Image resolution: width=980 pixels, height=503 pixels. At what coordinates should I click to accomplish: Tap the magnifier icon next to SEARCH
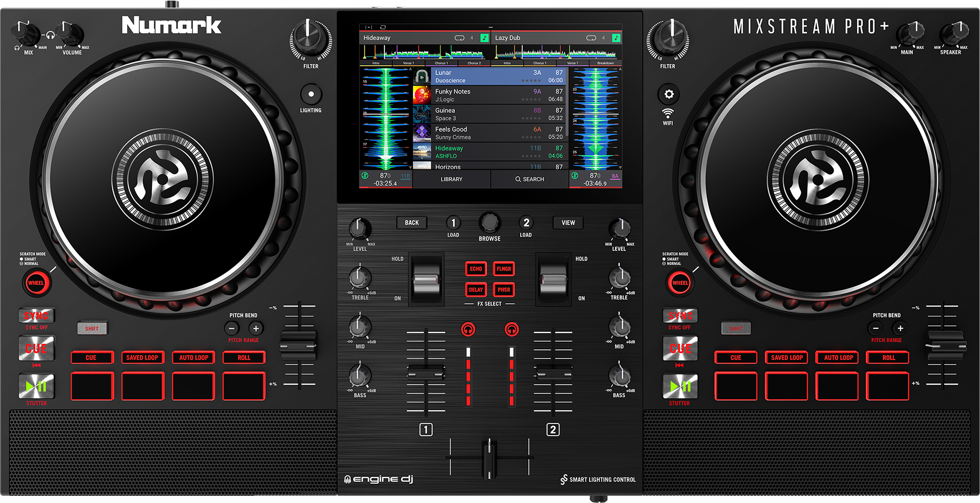tap(518, 179)
